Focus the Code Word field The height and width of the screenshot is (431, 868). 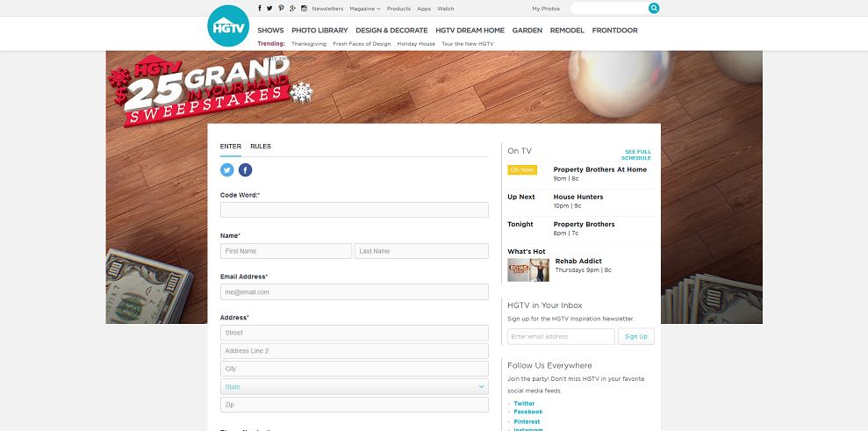(355, 210)
